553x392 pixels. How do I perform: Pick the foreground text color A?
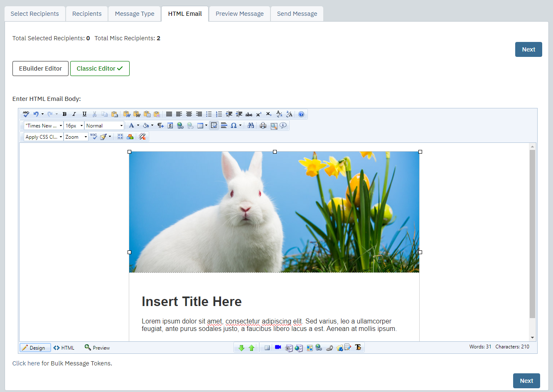pyautogui.click(x=131, y=125)
